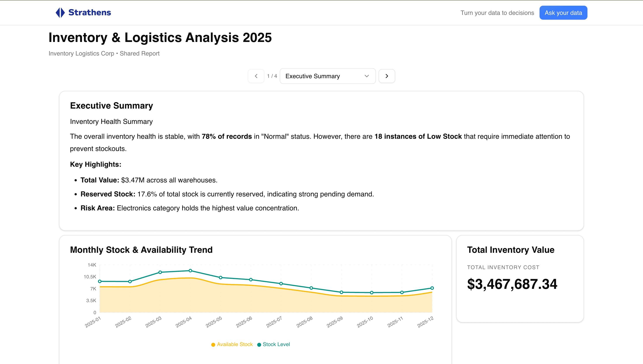This screenshot has height=364, width=643.
Task: Go to the previous report page arrow
Action: point(256,76)
